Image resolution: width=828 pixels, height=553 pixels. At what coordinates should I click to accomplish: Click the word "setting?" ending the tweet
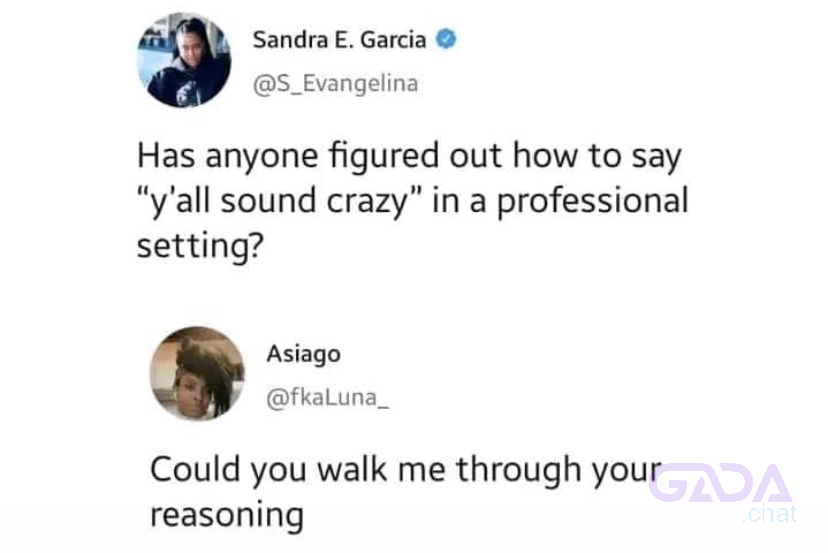[x=200, y=246]
